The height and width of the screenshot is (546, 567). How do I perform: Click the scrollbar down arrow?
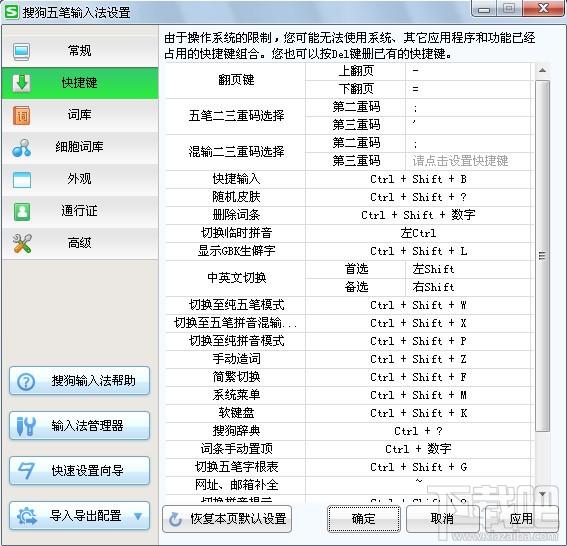542,494
